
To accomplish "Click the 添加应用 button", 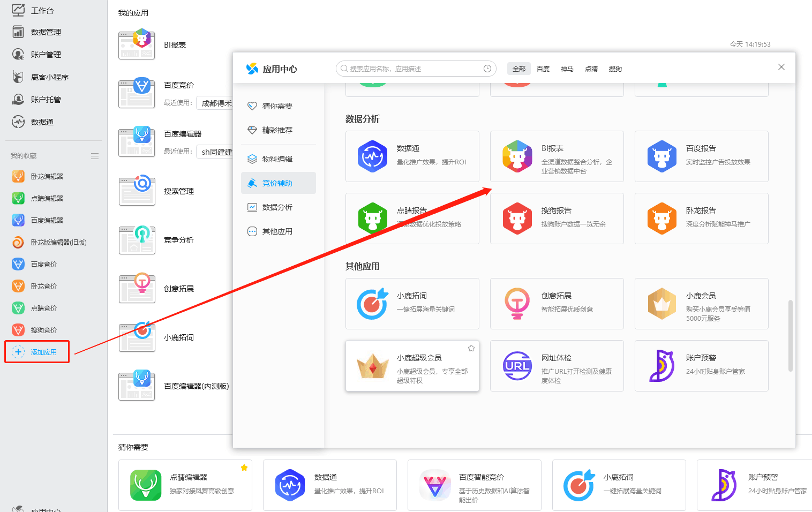I will tap(37, 352).
